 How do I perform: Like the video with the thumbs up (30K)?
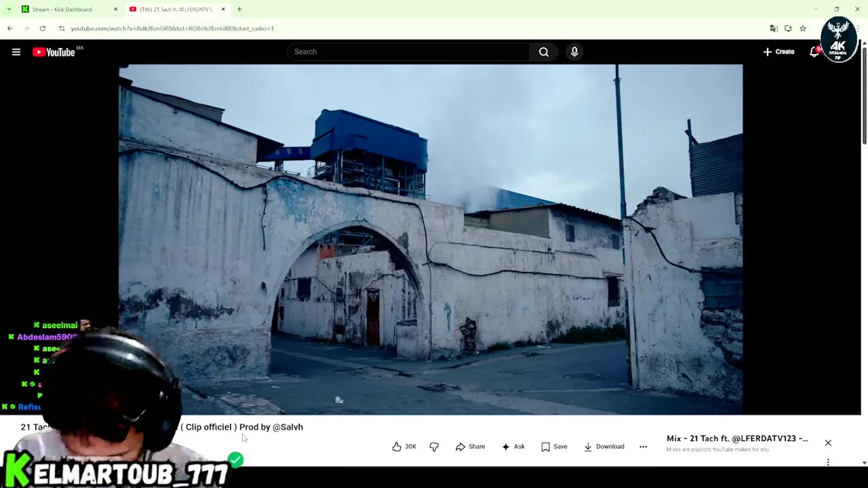(404, 447)
